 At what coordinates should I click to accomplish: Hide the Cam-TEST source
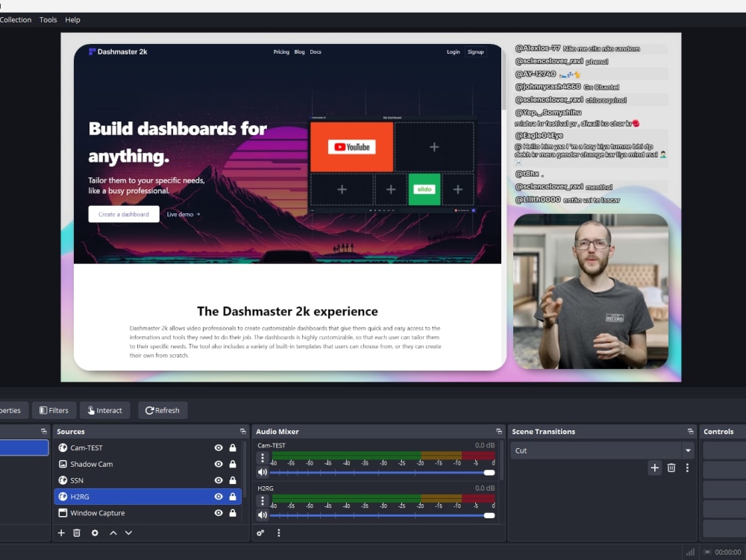point(219,448)
